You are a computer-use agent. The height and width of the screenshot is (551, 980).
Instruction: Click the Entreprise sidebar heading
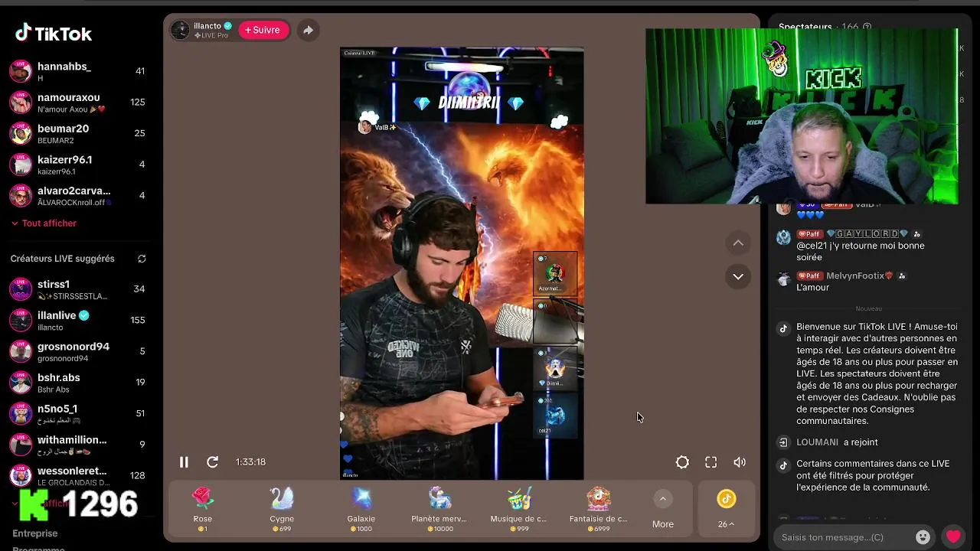[35, 533]
